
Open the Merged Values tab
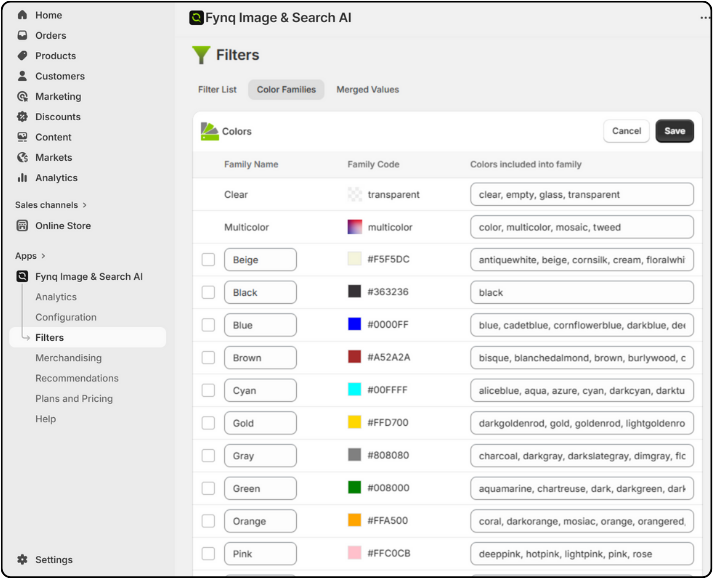[x=367, y=90]
